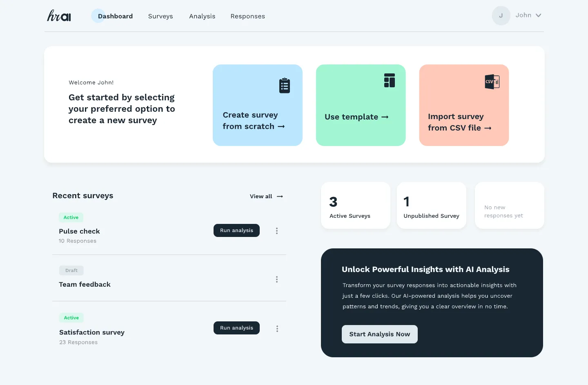This screenshot has height=385, width=588.
Task: Click the template layout icon
Action: (x=390, y=80)
